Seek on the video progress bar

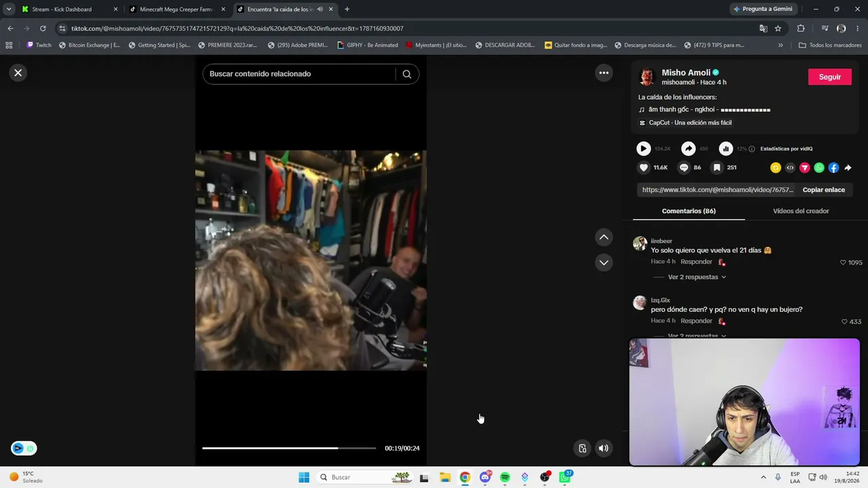289,448
